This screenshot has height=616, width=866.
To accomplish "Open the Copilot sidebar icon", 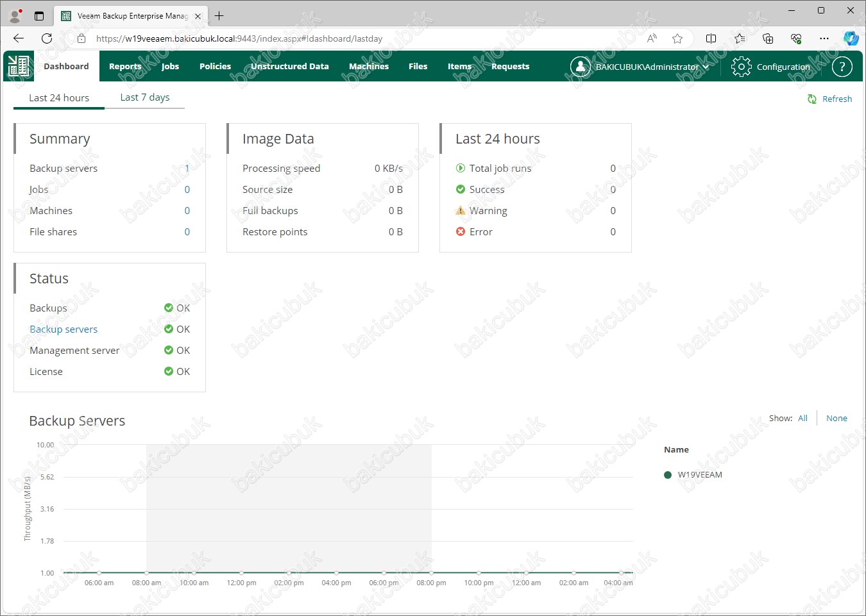I will pyautogui.click(x=851, y=38).
